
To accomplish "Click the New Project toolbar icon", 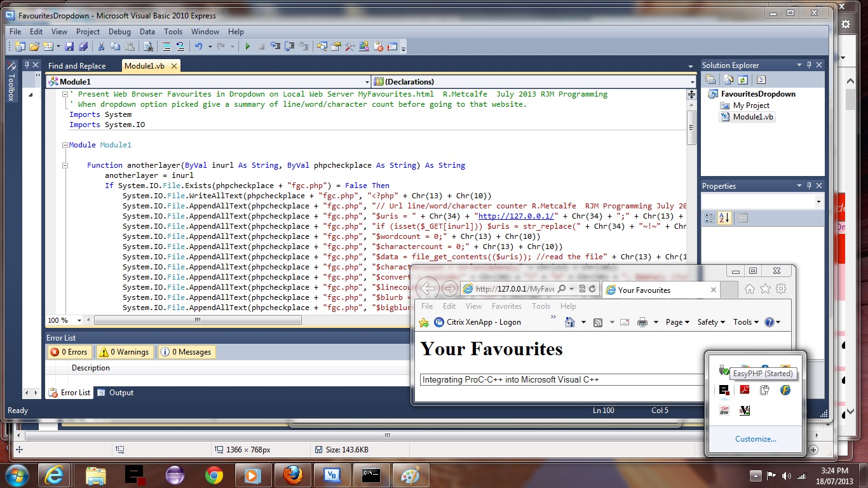I will (x=19, y=46).
